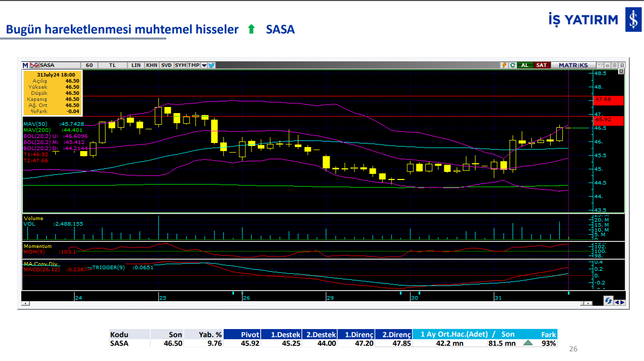Open the 60-minute timeframe selector
Viewport: 644px width, 361px height.
[x=88, y=65]
